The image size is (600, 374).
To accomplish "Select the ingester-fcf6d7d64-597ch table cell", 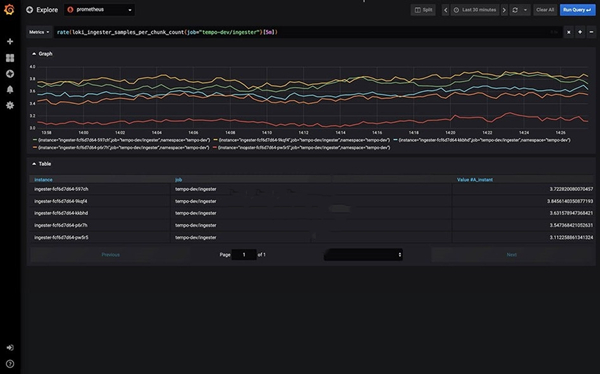I will 100,189.
